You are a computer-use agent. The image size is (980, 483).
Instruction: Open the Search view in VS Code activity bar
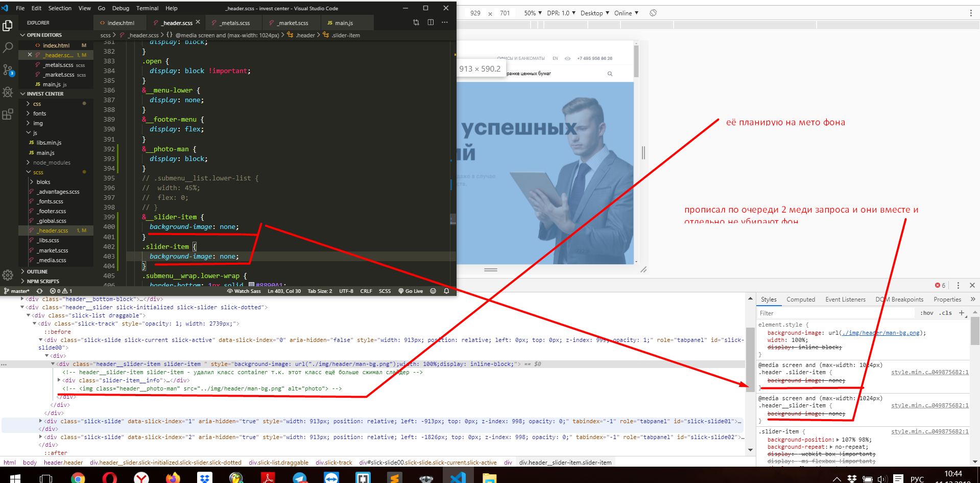point(8,48)
